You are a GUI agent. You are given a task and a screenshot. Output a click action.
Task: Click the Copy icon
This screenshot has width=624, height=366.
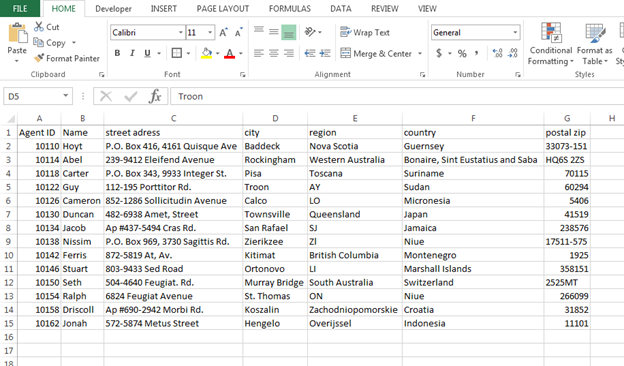[39, 42]
